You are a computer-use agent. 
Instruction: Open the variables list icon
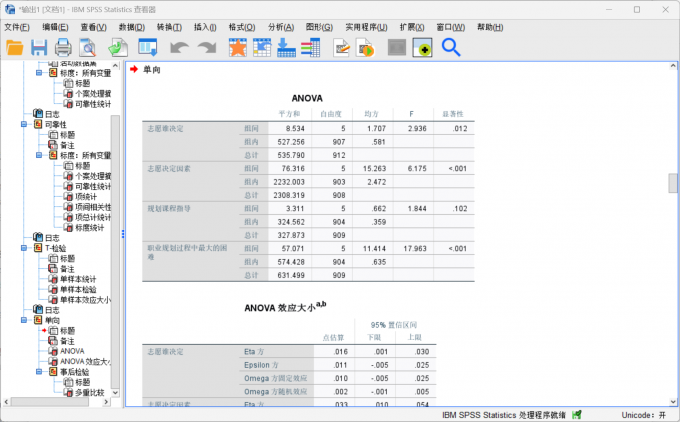311,48
